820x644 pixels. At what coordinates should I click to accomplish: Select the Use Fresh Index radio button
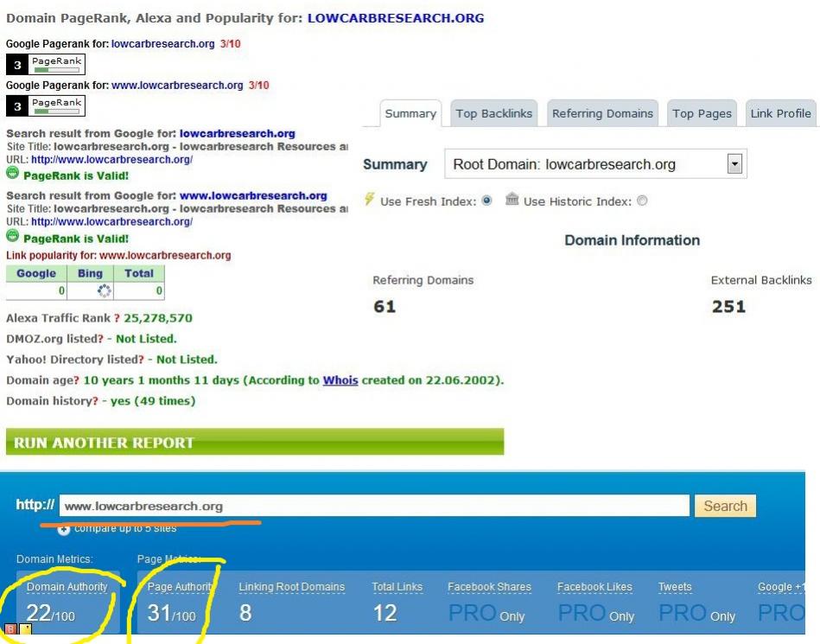tap(486, 201)
